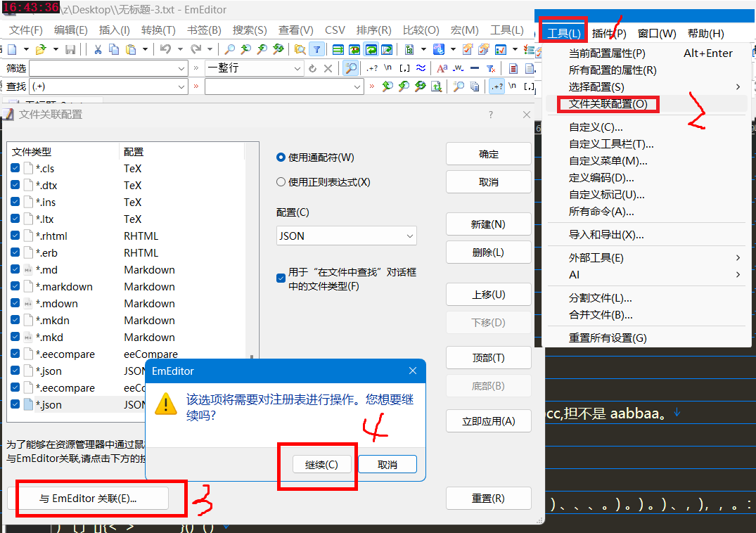
Task: Click the New file toolbar icon
Action: click(x=12, y=49)
